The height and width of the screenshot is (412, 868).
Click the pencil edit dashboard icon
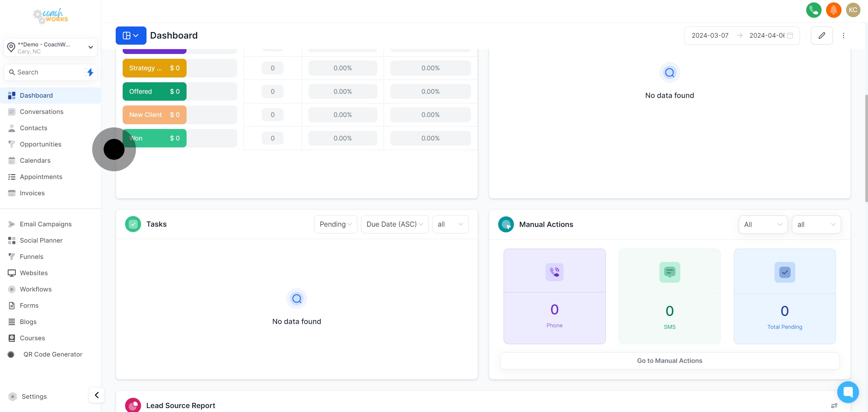pyautogui.click(x=822, y=35)
